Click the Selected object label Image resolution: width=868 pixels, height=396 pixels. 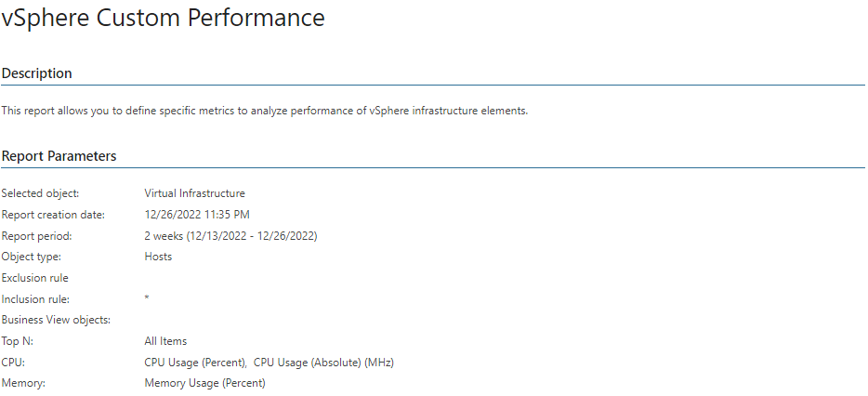pyautogui.click(x=40, y=193)
